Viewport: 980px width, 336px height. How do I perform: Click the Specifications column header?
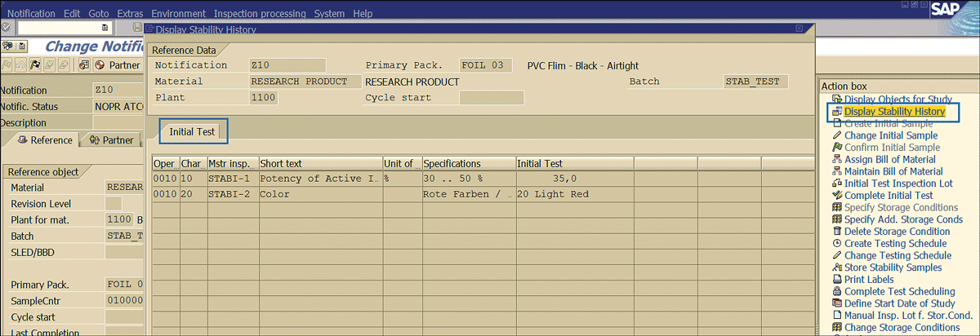pos(469,164)
